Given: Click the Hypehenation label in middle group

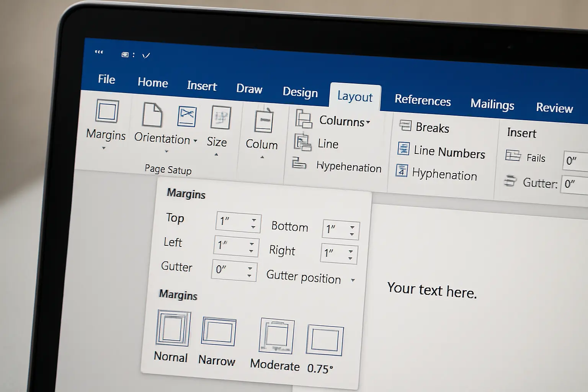Looking at the screenshot, I should (x=349, y=167).
